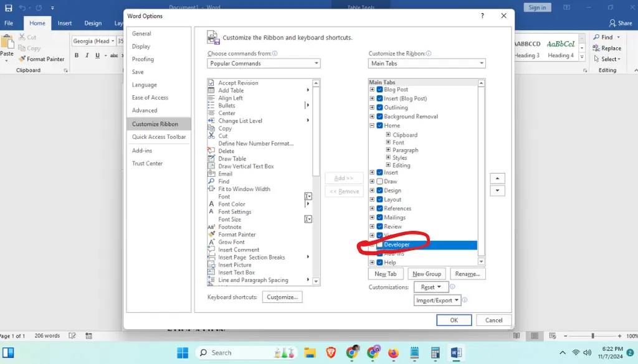Click the Paste icon in Clipboard group
This screenshot has height=364, width=638.
(6, 42)
